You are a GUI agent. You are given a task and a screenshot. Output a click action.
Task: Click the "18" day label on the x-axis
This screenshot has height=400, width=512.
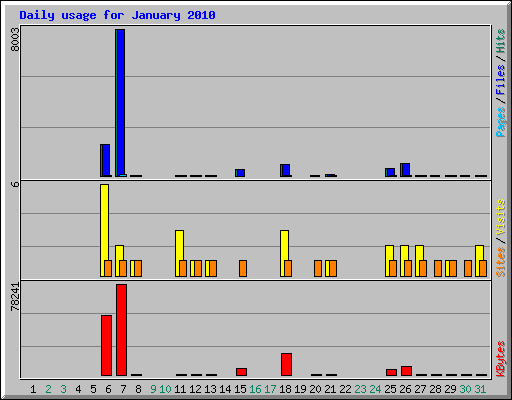[x=285, y=389]
